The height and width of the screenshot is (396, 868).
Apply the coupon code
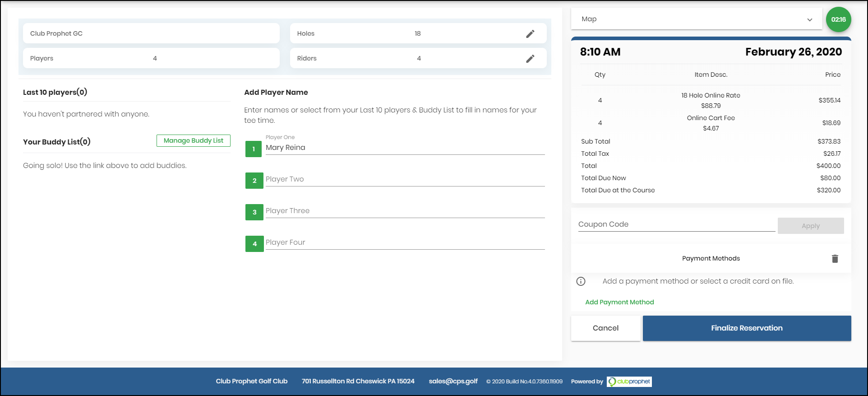[x=810, y=226]
